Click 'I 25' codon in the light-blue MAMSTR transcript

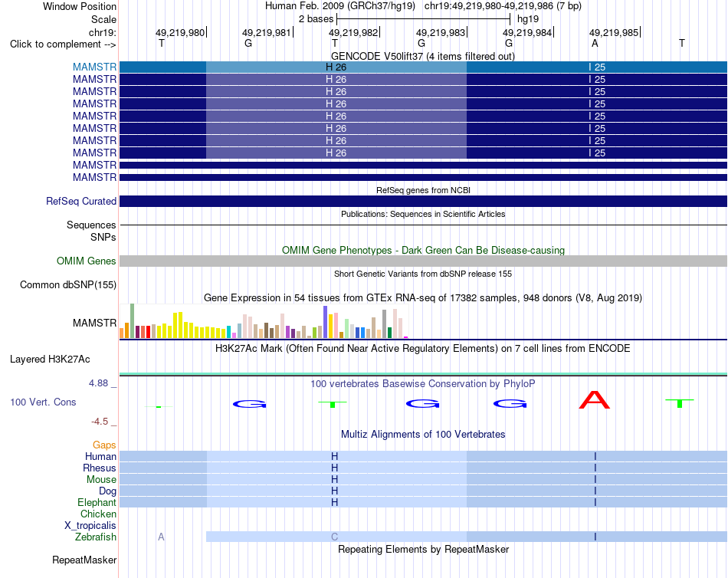point(597,67)
